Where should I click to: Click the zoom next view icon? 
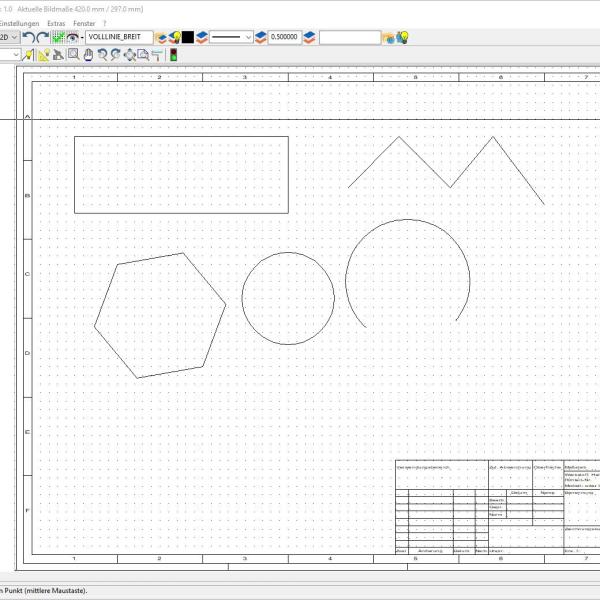(x=116, y=55)
